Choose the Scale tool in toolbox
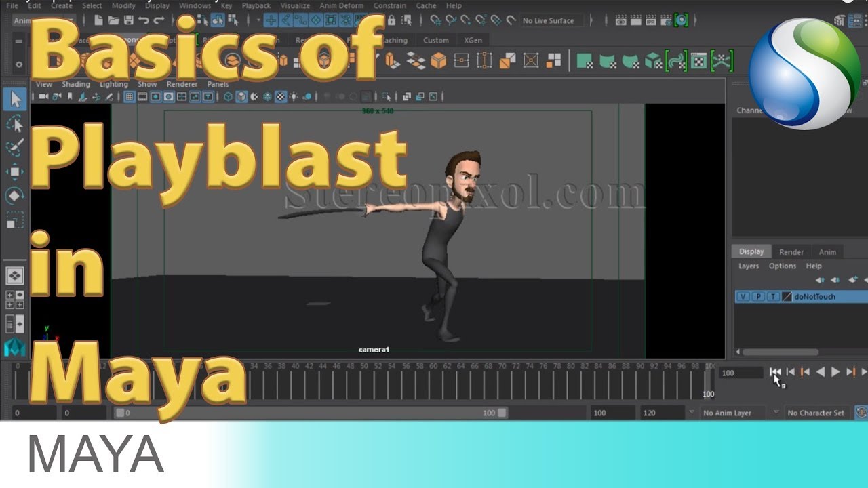This screenshot has width=868, height=488. click(15, 220)
